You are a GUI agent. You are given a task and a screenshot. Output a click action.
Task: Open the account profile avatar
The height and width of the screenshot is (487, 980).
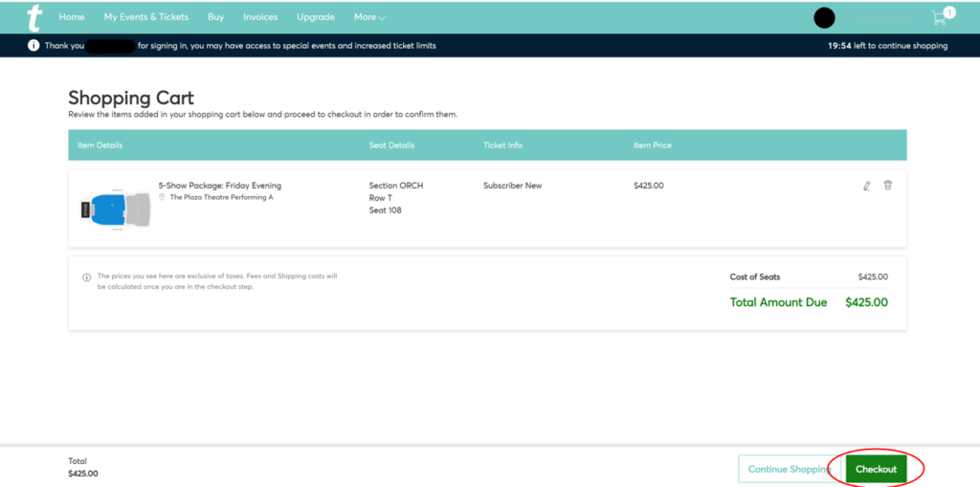(824, 17)
